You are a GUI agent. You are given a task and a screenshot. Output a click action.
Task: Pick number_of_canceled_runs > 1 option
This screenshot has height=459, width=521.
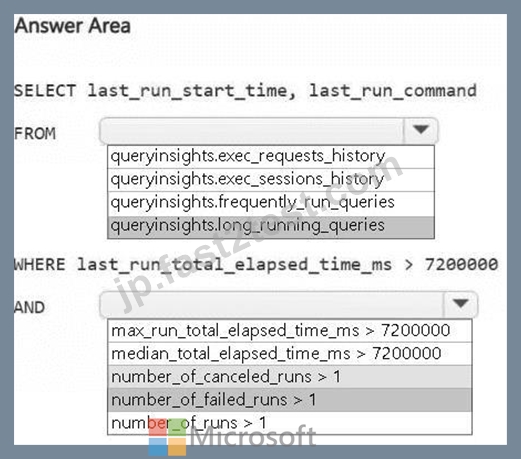coord(290,377)
